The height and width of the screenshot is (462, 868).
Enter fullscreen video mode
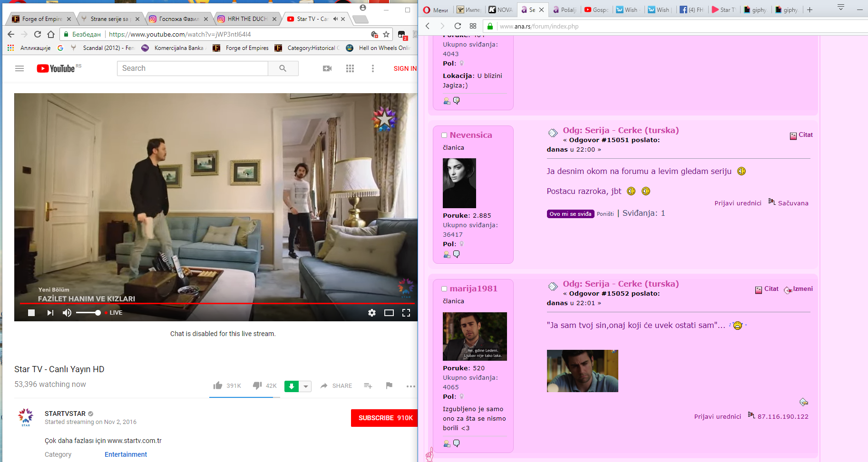click(x=406, y=313)
